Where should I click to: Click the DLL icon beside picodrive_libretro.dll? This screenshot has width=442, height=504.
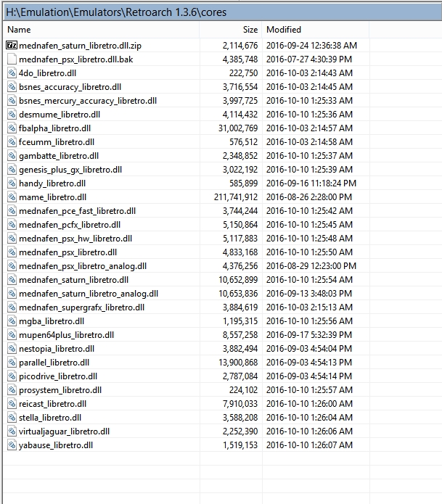tap(12, 376)
